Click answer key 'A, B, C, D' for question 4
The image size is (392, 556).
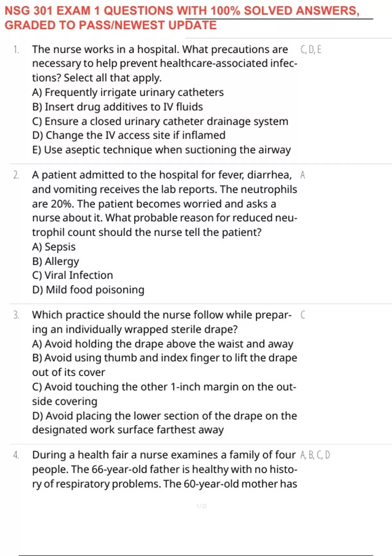coord(315,455)
